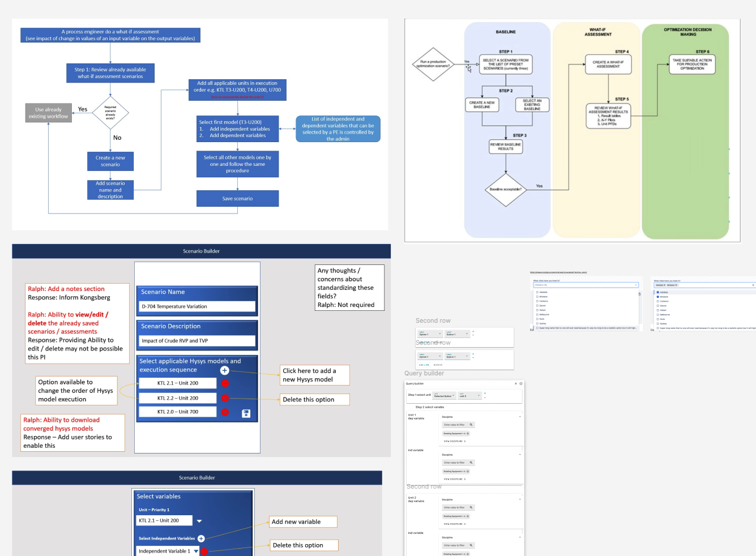756x556 pixels.
Task: Open the Choose a city dropdown
Action: point(586,285)
